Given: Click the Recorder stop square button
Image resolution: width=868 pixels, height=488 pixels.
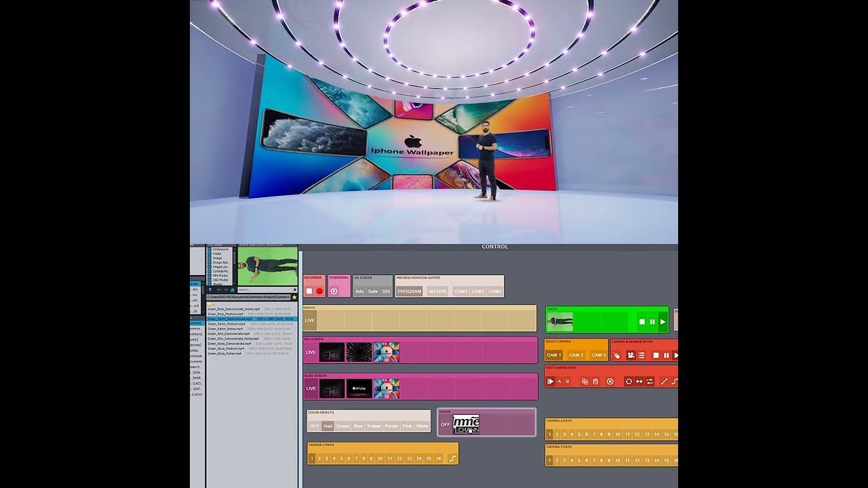Looking at the screenshot, I should 309,291.
